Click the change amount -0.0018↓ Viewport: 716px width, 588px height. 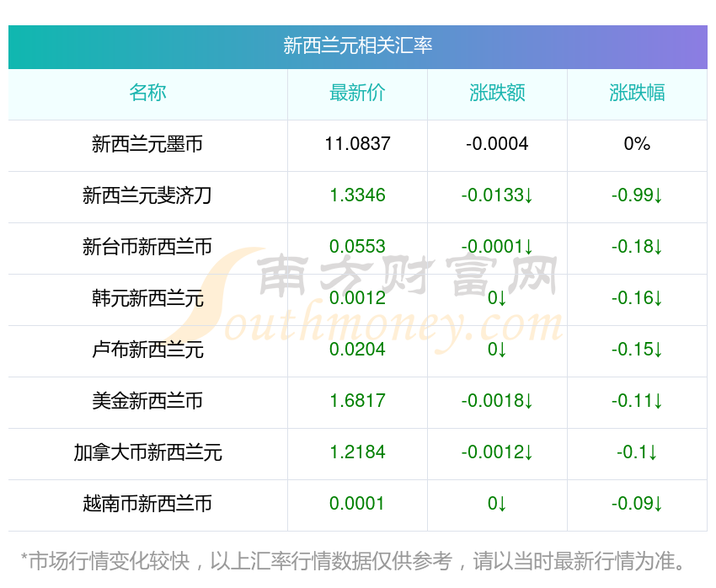pos(497,401)
